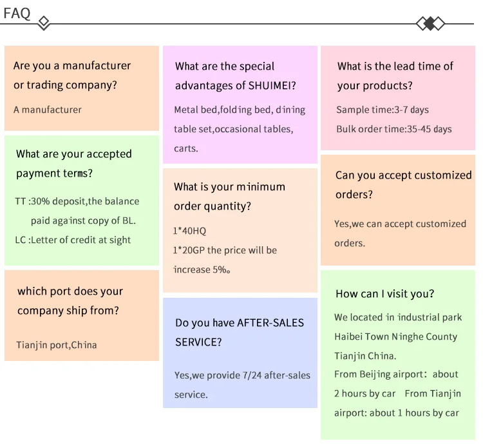
Task: Click the 'How can I visit you?' heading
Action: pos(384,294)
